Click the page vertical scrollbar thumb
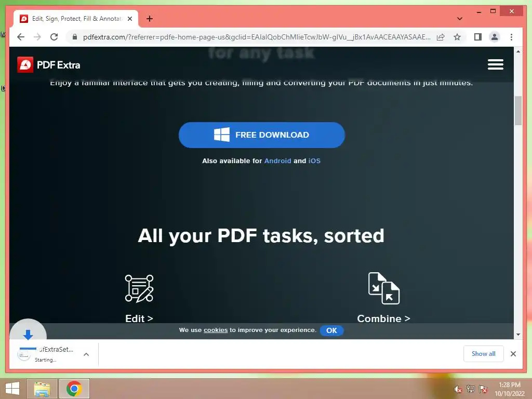 (x=518, y=111)
